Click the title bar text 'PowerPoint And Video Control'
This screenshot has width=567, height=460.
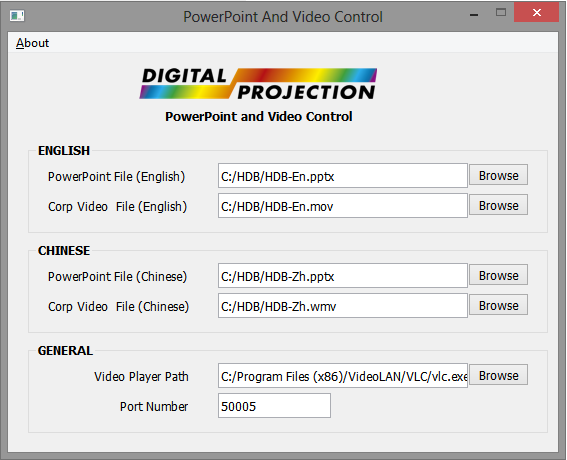pos(283,17)
